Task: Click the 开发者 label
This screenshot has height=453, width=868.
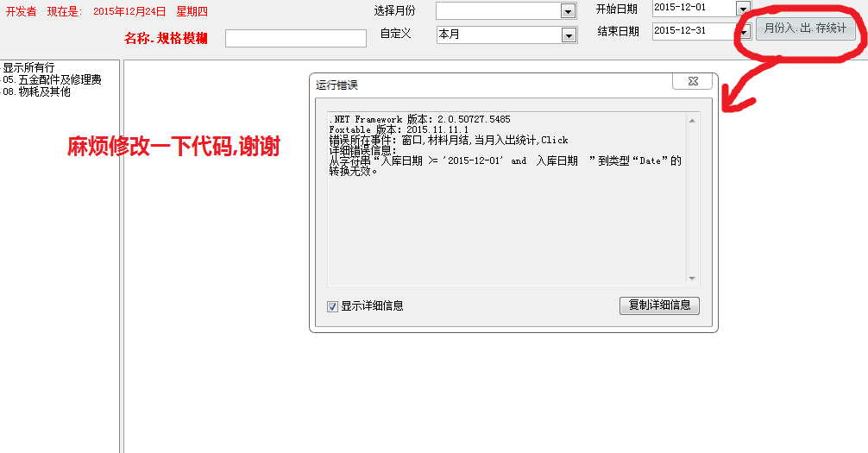Action: pos(21,11)
